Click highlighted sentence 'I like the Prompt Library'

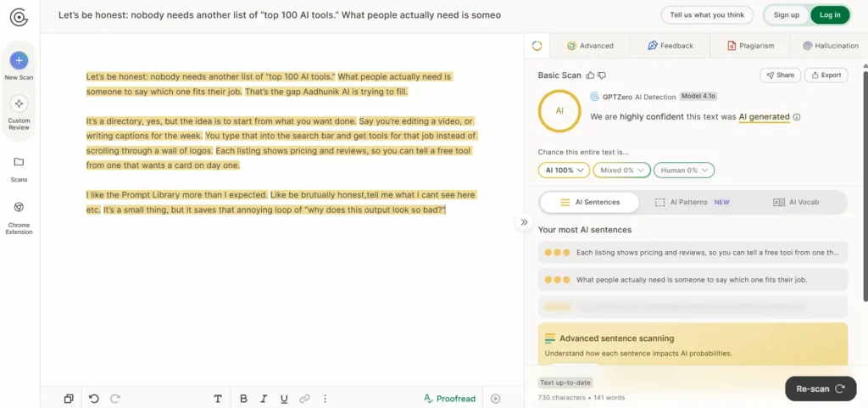pyautogui.click(x=177, y=195)
